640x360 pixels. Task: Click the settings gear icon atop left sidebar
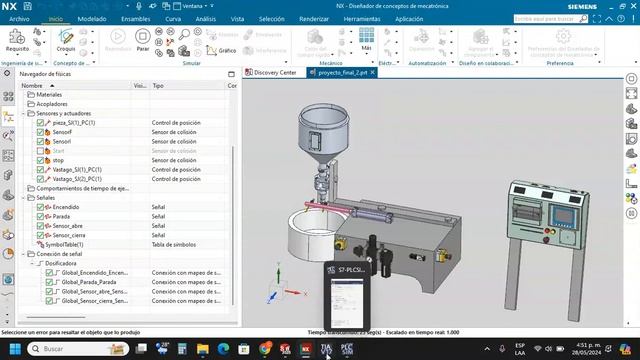tap(7, 73)
